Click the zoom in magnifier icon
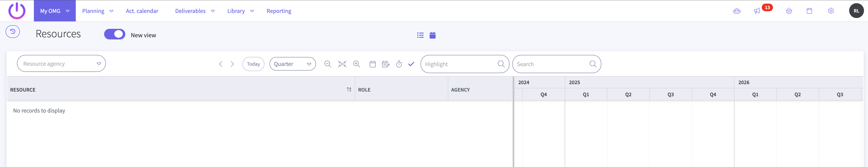The image size is (868, 167). 356,64
